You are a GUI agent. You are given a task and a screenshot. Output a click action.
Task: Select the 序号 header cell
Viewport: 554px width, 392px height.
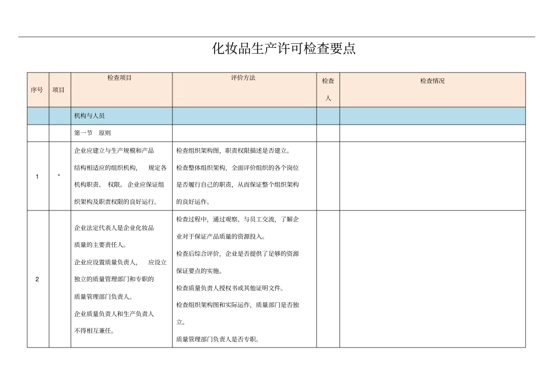[x=38, y=90]
